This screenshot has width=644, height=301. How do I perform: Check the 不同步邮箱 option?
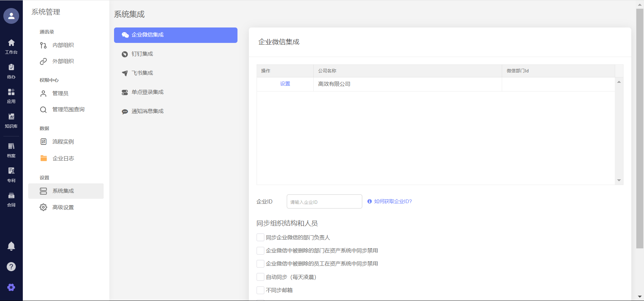click(x=260, y=290)
